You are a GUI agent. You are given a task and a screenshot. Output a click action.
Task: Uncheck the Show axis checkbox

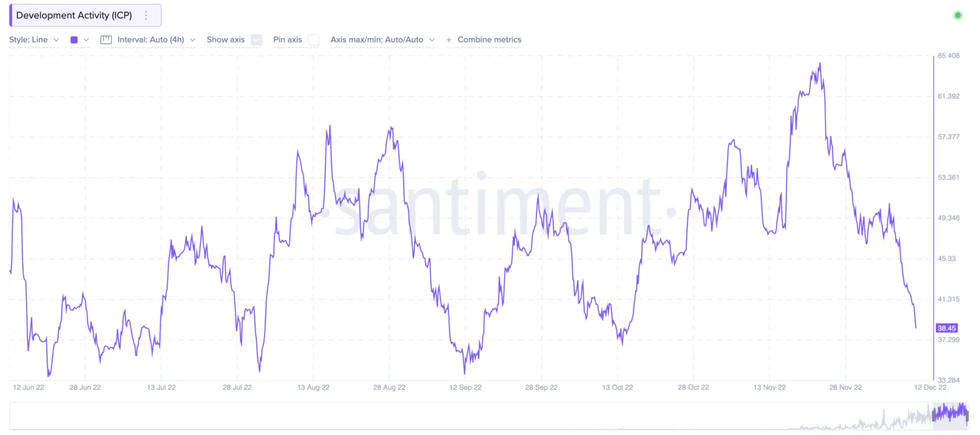[x=256, y=40]
